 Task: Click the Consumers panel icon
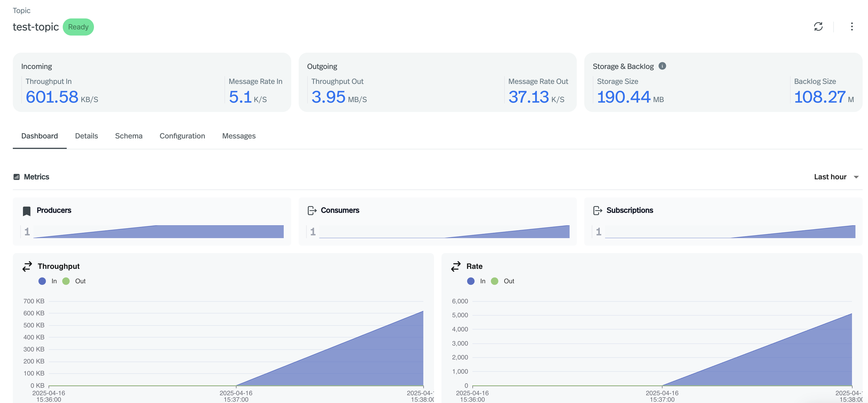coord(312,210)
